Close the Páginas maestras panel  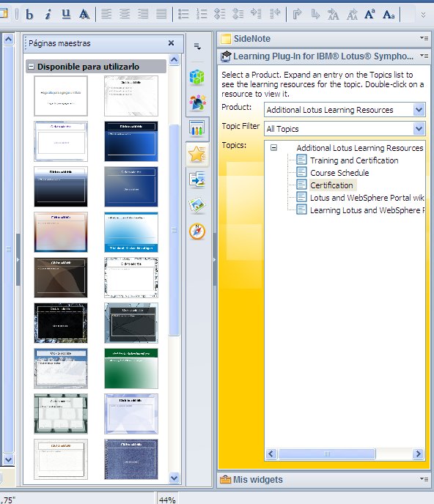pos(171,43)
